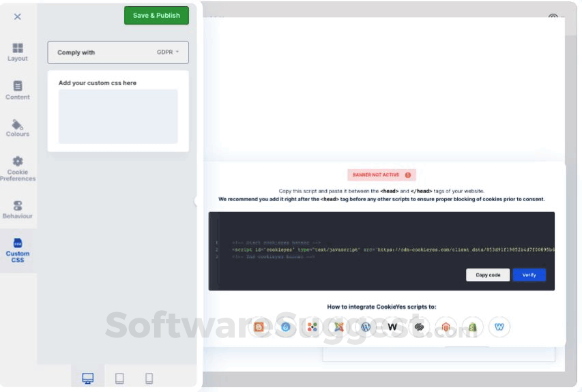Screen dimensions: 582x392
Task: Open the Layout section
Action: point(18,52)
